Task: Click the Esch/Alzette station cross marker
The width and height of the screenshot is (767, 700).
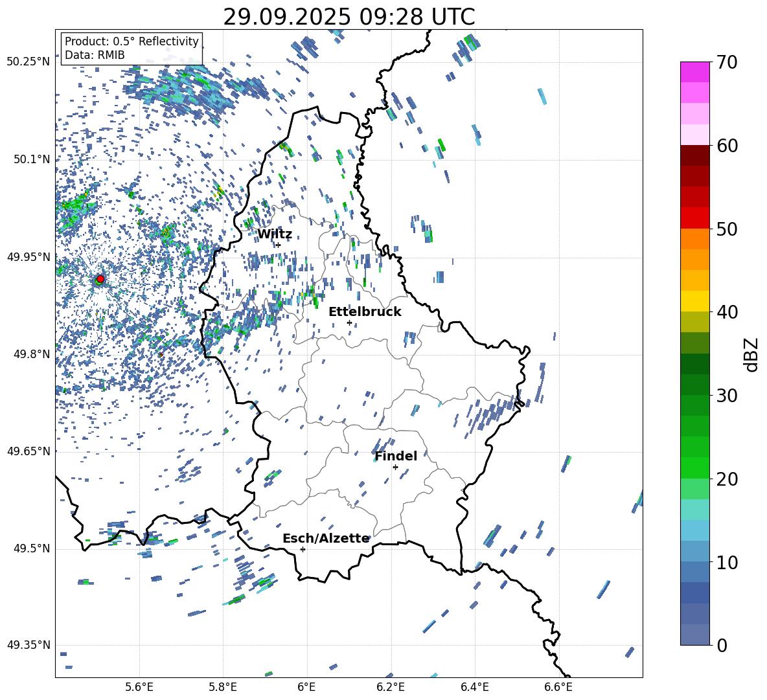Action: tap(303, 549)
